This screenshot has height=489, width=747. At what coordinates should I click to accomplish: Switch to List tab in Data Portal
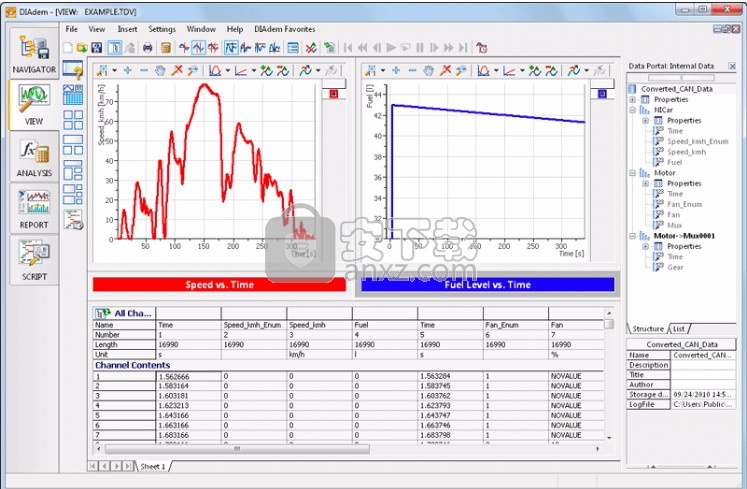[x=679, y=329]
